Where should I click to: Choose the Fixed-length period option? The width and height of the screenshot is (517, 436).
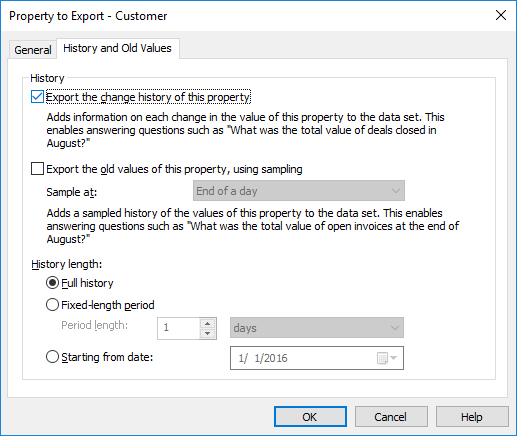52,305
